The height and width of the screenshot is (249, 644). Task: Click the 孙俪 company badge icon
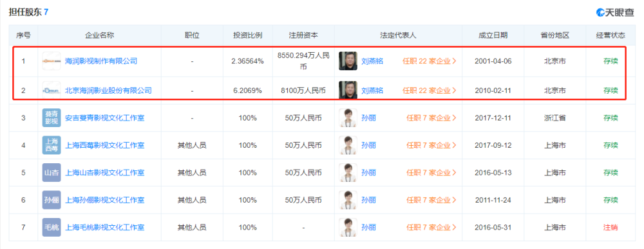click(x=52, y=200)
